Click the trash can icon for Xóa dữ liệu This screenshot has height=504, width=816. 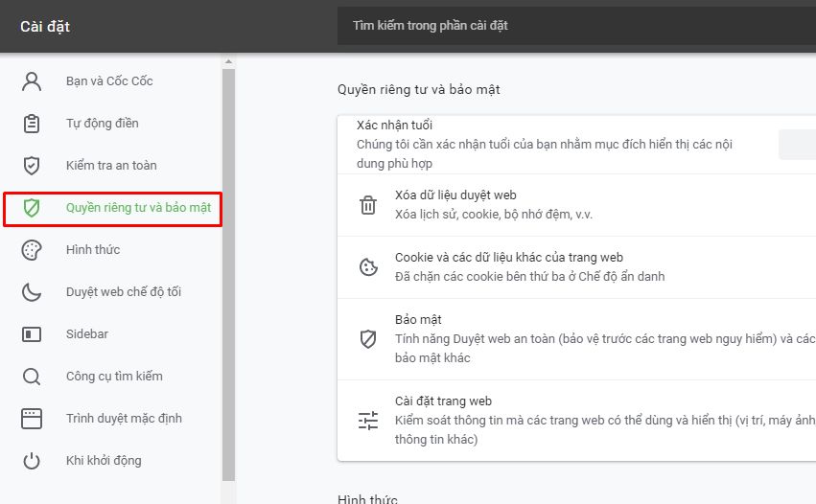tap(368, 205)
